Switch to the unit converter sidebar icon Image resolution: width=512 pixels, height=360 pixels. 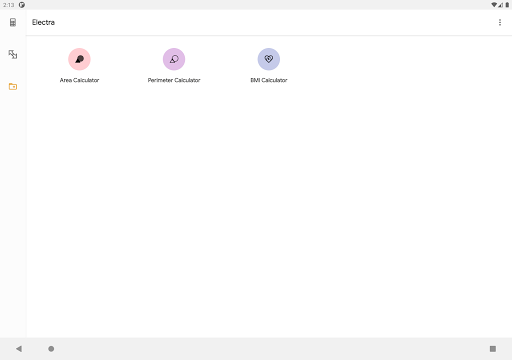[x=13, y=54]
